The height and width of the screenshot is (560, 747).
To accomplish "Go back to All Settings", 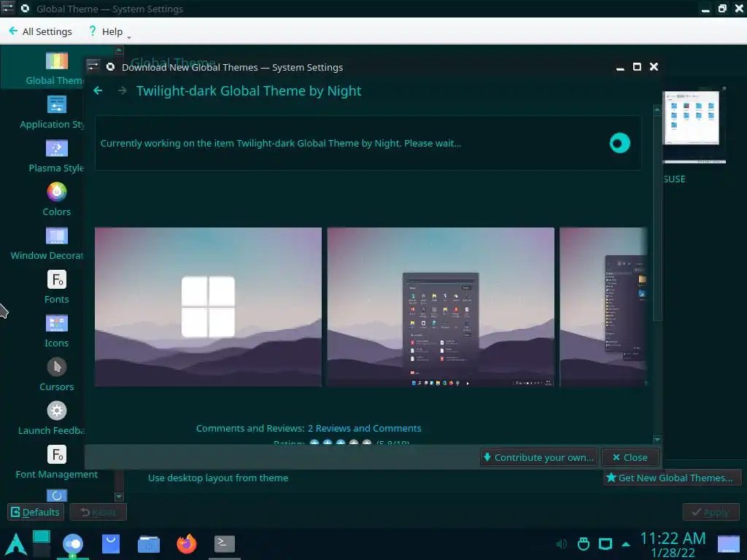I will 41,31.
